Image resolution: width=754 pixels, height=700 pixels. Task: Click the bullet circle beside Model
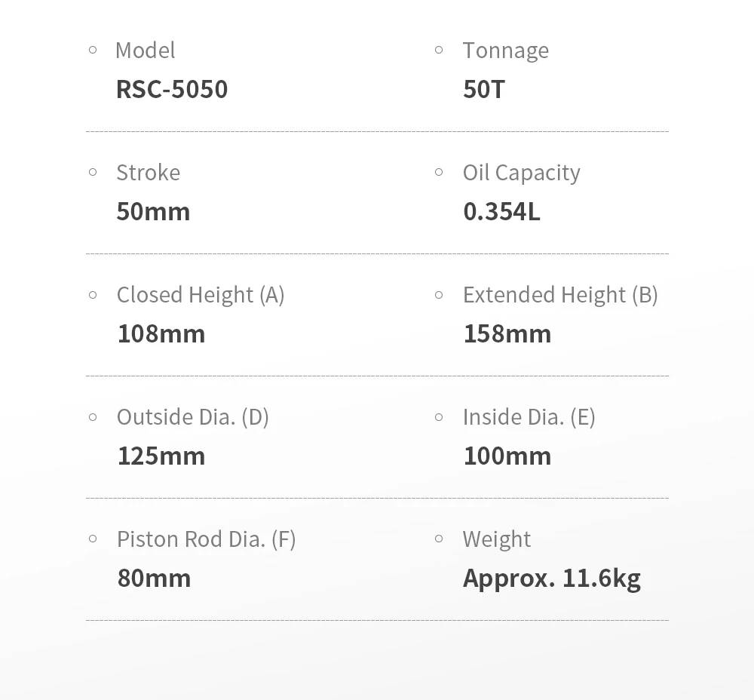93,50
